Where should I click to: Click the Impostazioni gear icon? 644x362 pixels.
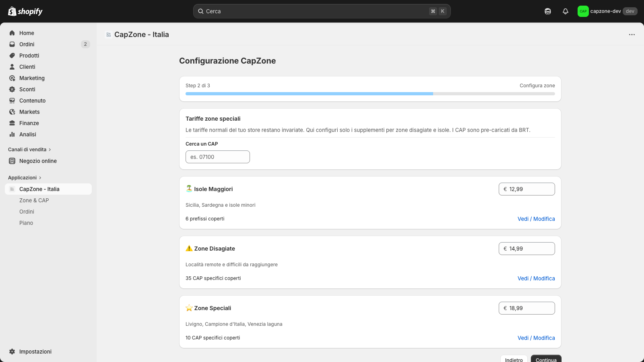[12, 352]
